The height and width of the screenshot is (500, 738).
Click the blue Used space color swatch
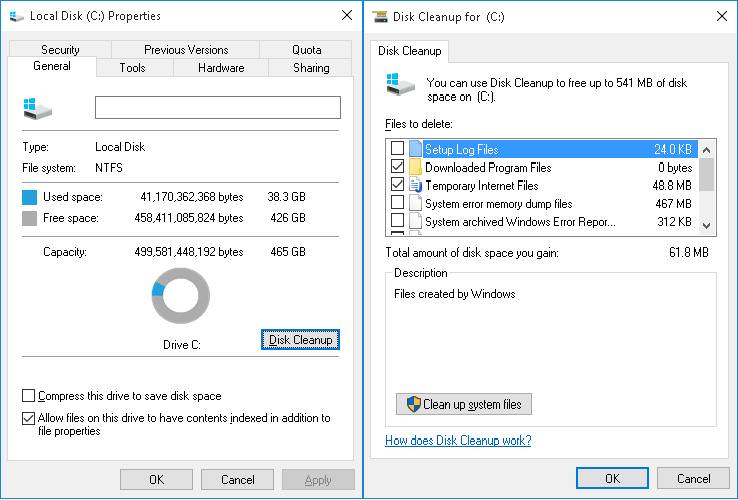tap(29, 197)
